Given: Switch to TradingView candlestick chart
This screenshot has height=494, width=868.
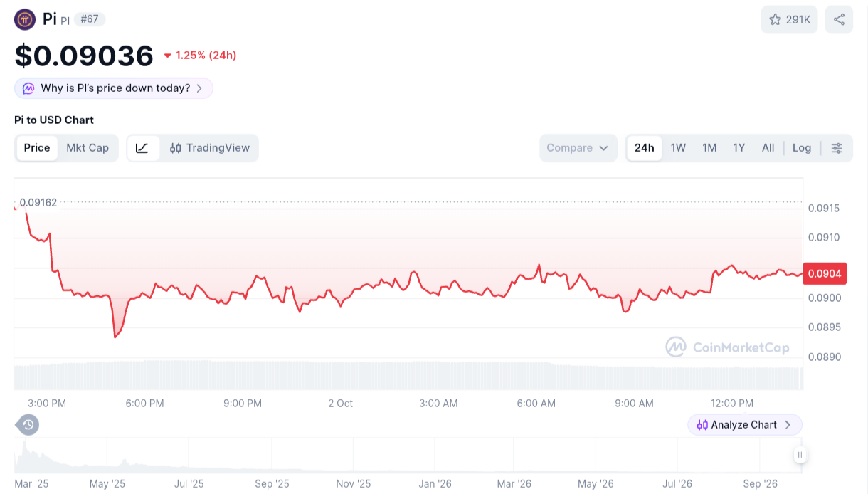Looking at the screenshot, I should tap(209, 148).
